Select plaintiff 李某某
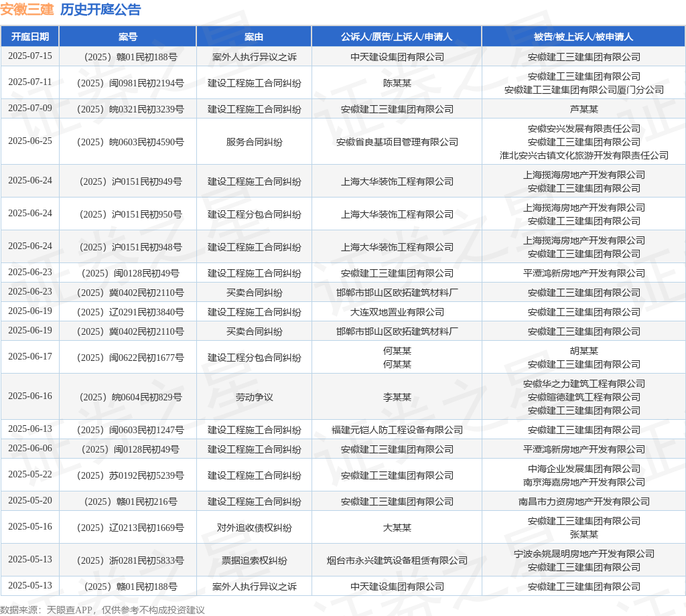This screenshot has width=686, height=616. click(397, 397)
